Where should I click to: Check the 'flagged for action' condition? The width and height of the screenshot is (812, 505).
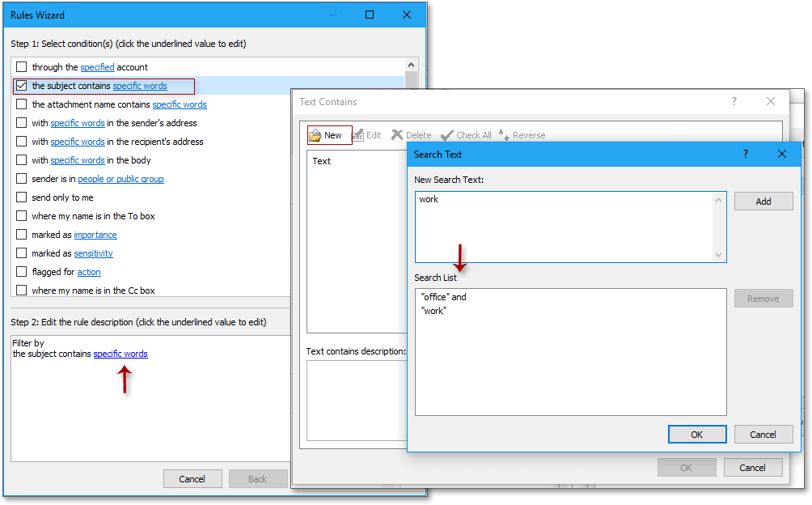(23, 271)
